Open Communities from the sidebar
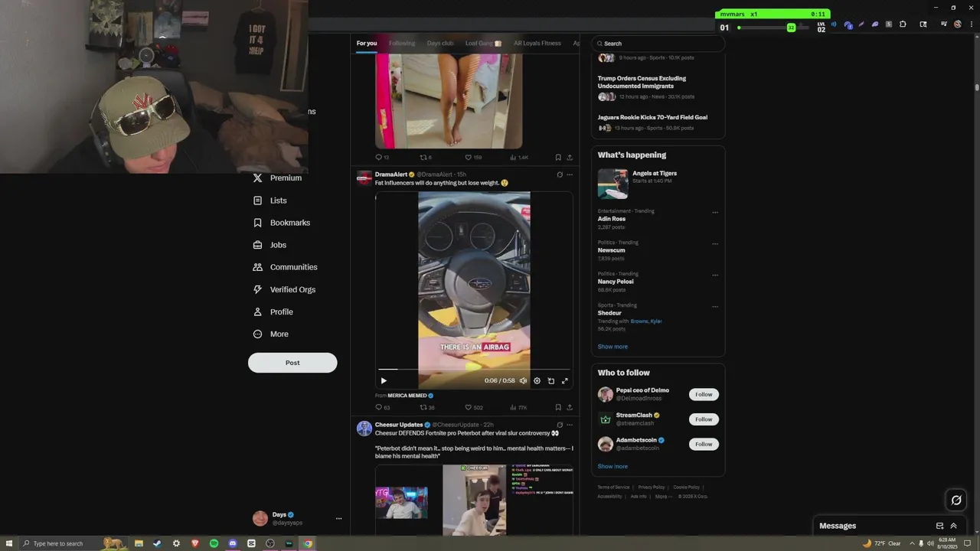 284,267
